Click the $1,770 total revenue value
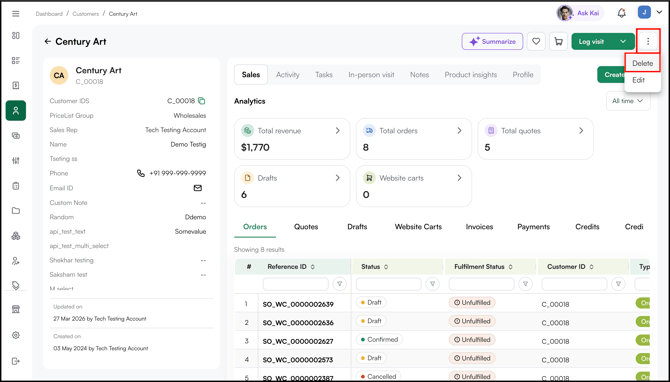Viewport: 670px width, 382px height. (x=255, y=147)
